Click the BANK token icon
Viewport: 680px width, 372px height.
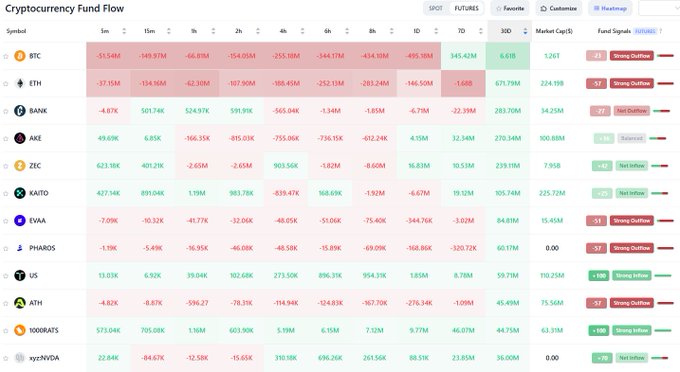(x=20, y=111)
